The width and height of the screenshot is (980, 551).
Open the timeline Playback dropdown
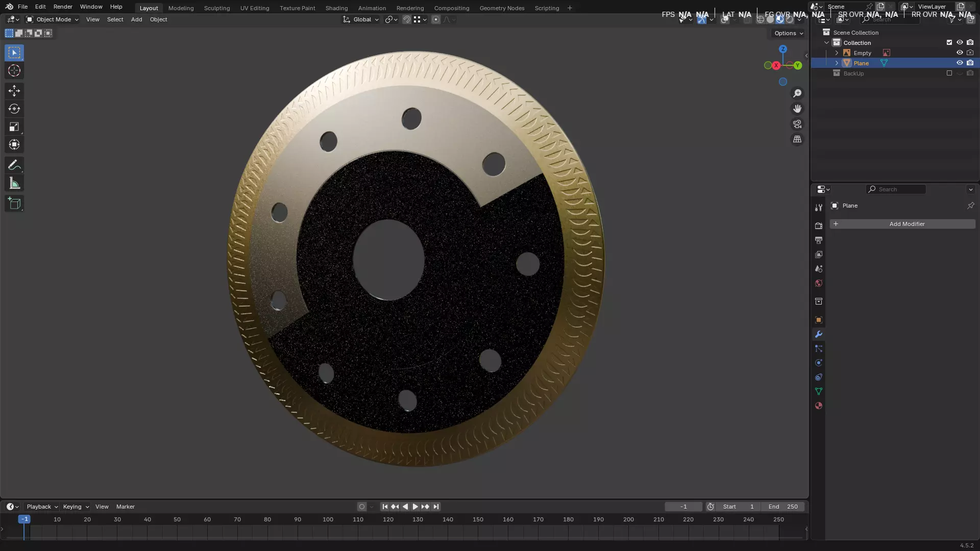(42, 507)
